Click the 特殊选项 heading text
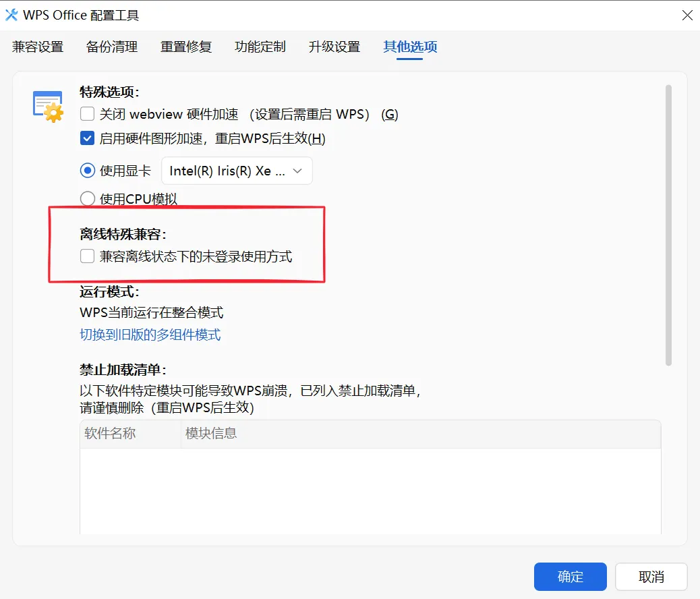700x599 pixels. coord(109,92)
